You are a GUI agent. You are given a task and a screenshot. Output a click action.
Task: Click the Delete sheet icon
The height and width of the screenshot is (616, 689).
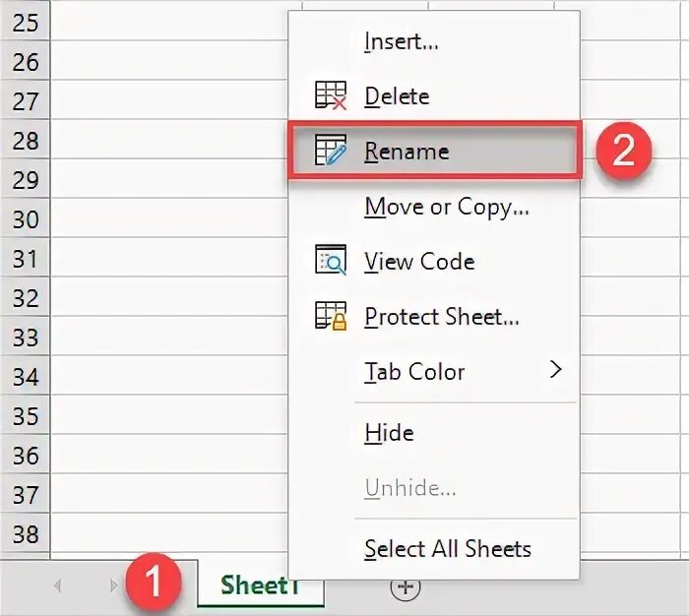pos(330,95)
